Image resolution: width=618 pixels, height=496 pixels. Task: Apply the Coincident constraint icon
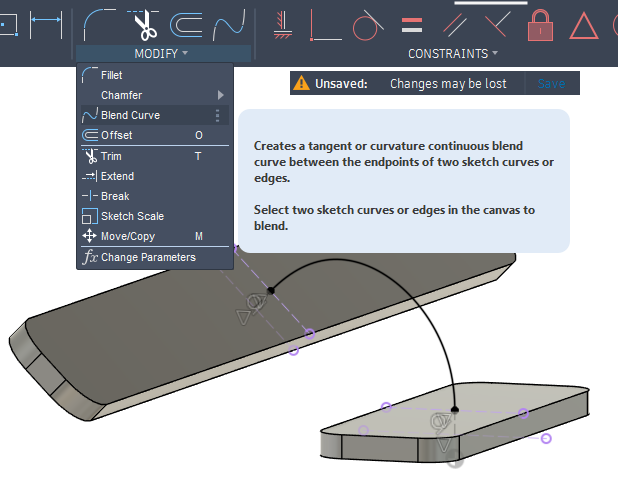coord(326,24)
